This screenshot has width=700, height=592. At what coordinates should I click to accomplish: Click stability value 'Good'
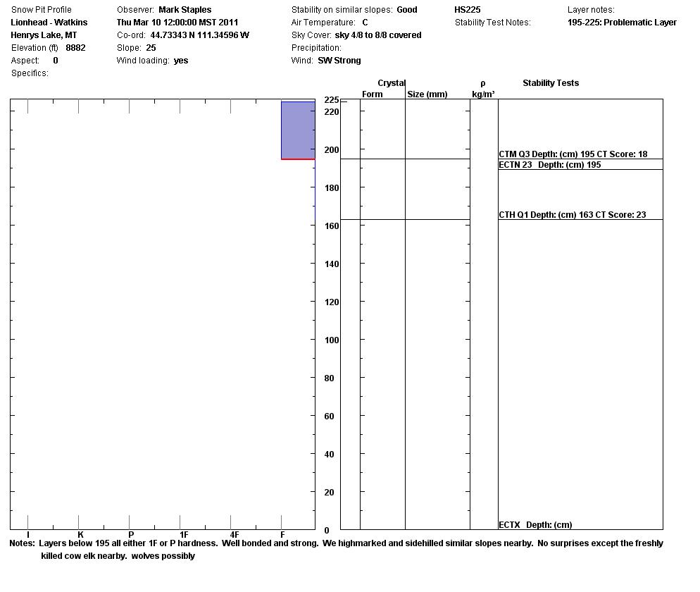coord(407,10)
